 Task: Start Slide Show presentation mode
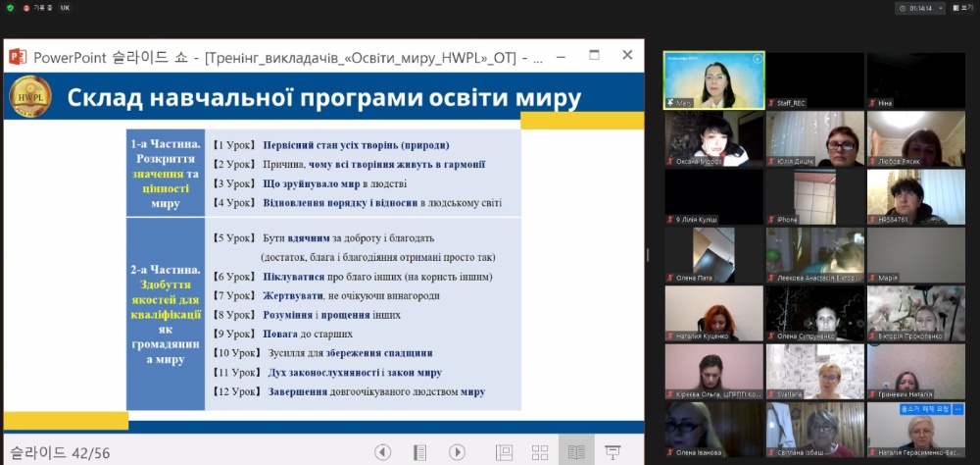(612, 452)
